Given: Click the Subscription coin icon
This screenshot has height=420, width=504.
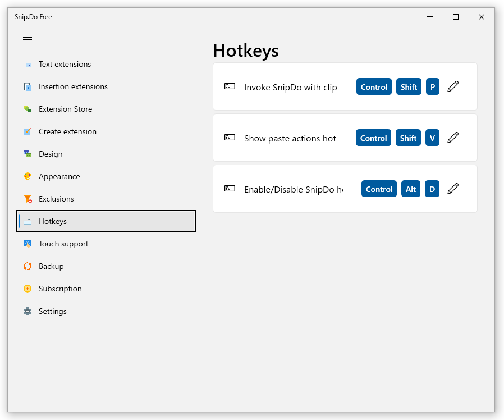Looking at the screenshot, I should point(28,289).
